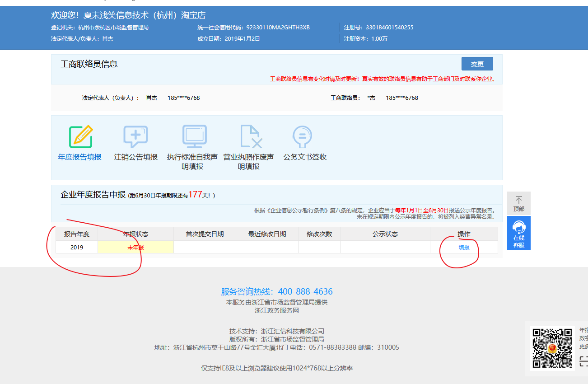Click the 修改次数 column header

(319, 234)
